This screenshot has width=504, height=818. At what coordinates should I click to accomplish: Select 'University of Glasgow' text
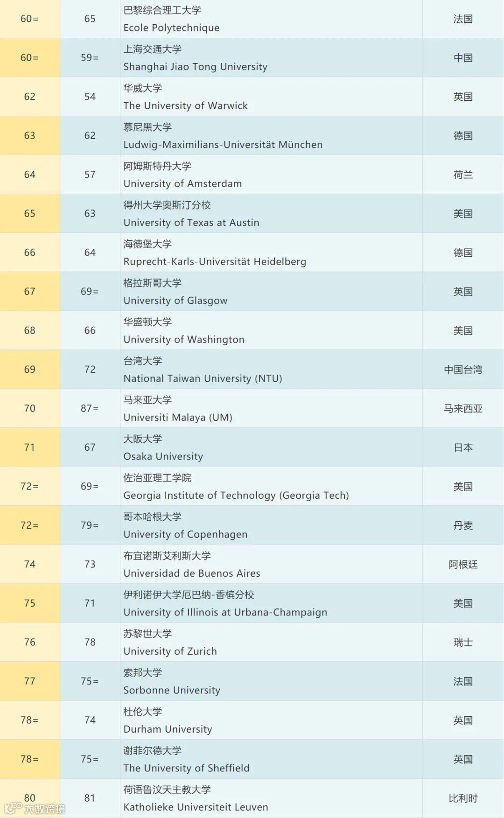(175, 301)
